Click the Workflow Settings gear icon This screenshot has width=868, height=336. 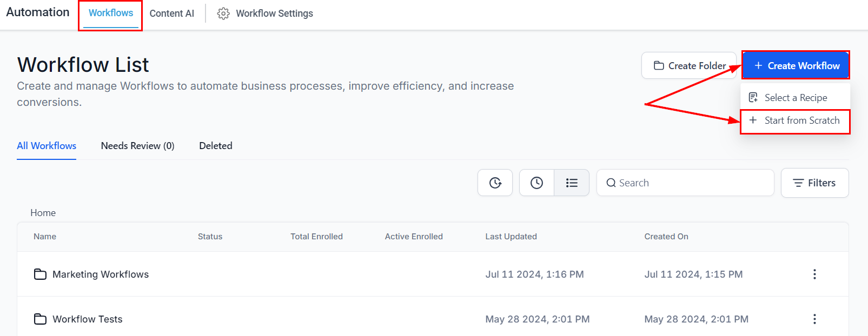tap(223, 14)
